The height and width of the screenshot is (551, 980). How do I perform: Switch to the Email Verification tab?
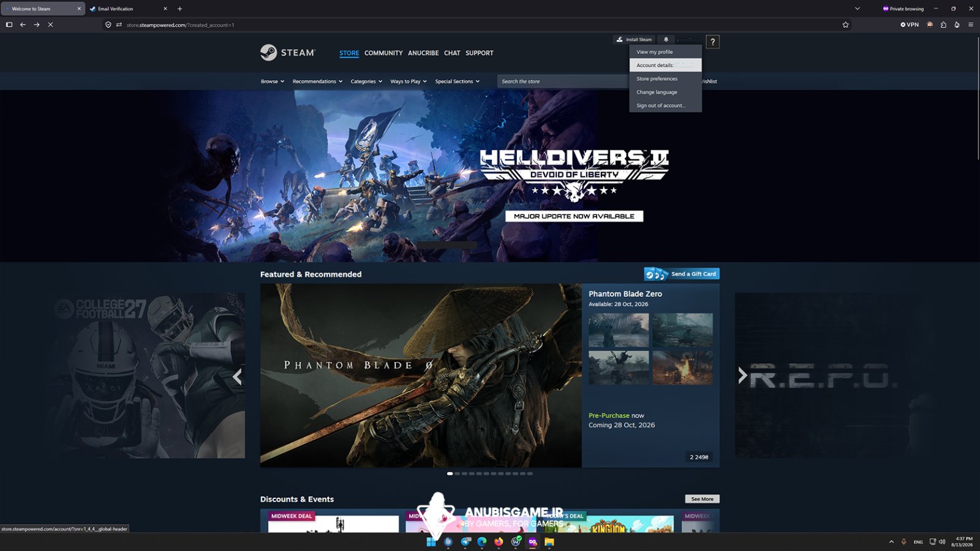[x=129, y=9]
